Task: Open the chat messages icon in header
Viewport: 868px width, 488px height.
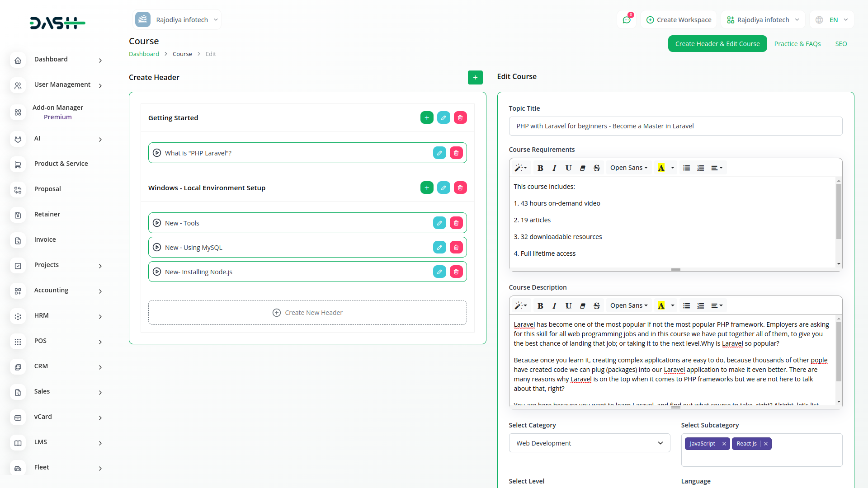Action: tap(627, 20)
